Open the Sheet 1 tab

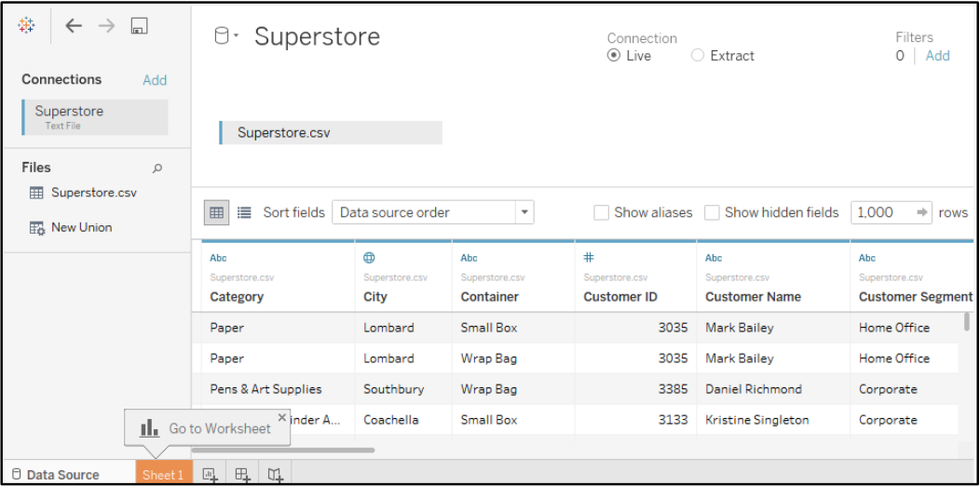click(163, 475)
